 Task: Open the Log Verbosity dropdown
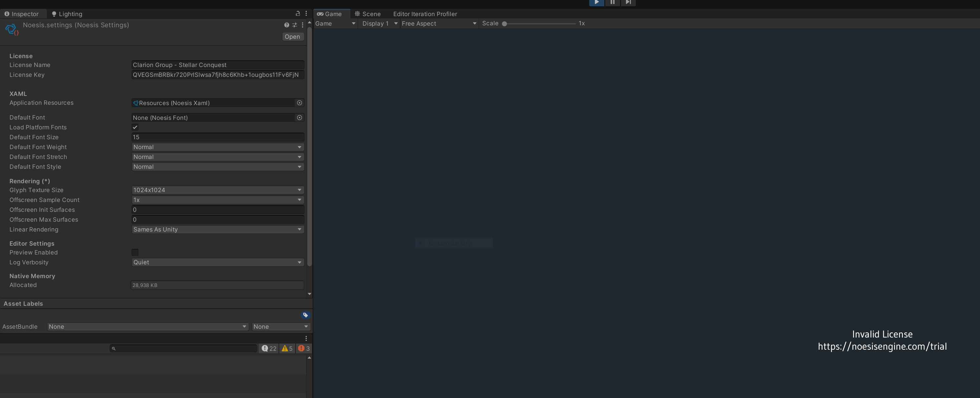pos(218,262)
